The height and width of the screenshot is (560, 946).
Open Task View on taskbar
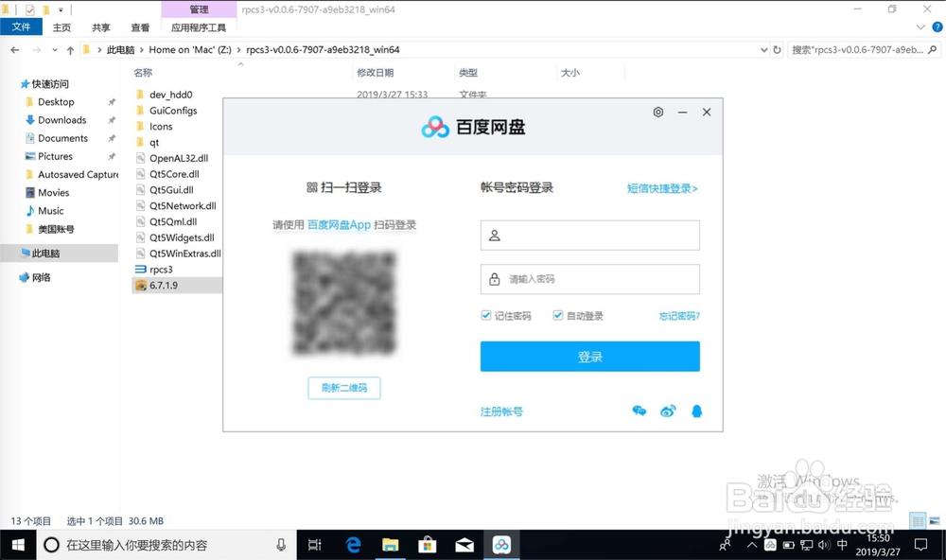tap(314, 545)
